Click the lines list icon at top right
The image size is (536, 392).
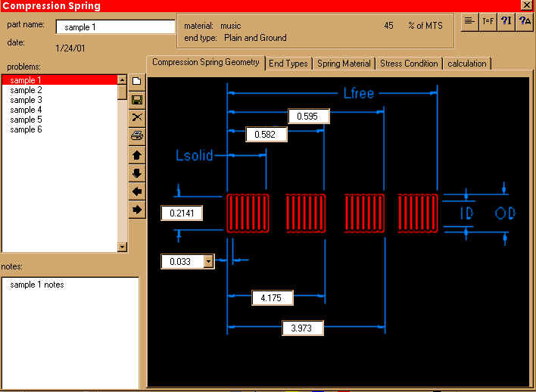click(x=470, y=22)
